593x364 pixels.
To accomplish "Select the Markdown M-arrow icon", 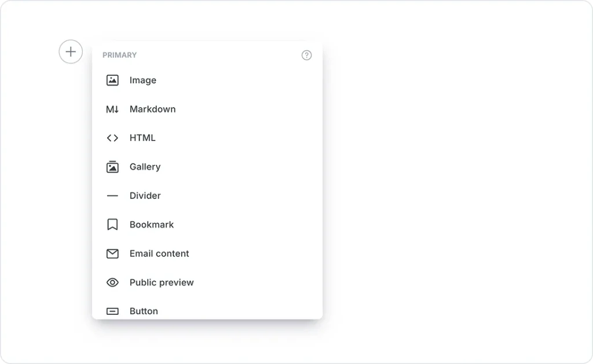I will pos(112,109).
